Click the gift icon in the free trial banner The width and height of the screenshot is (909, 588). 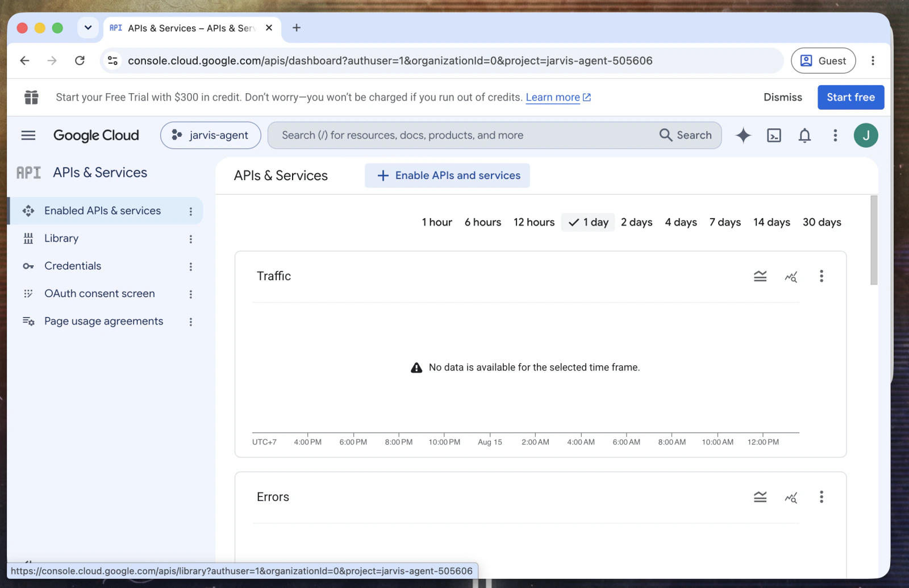tap(31, 97)
